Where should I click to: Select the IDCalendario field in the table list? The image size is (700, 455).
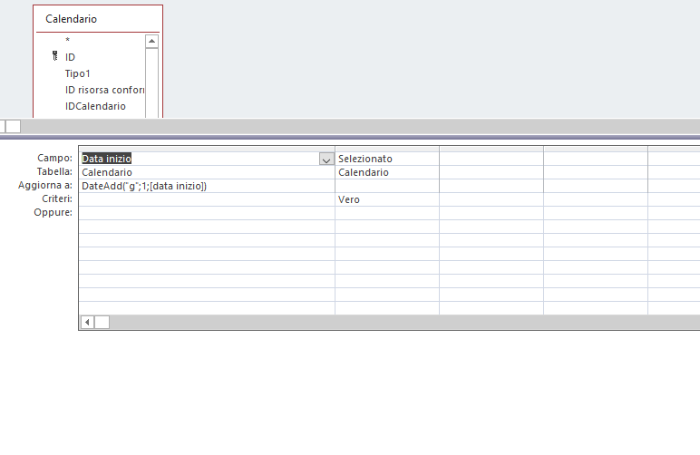95,106
